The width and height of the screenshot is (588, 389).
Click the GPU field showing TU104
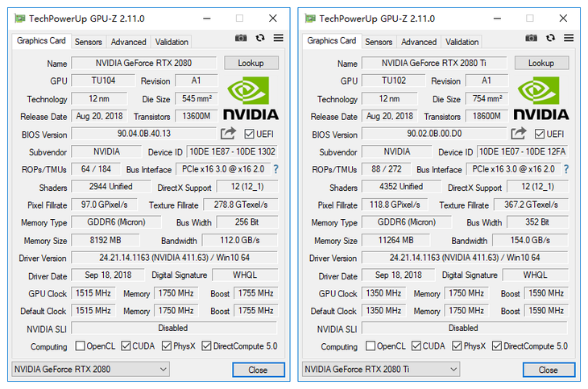(103, 81)
